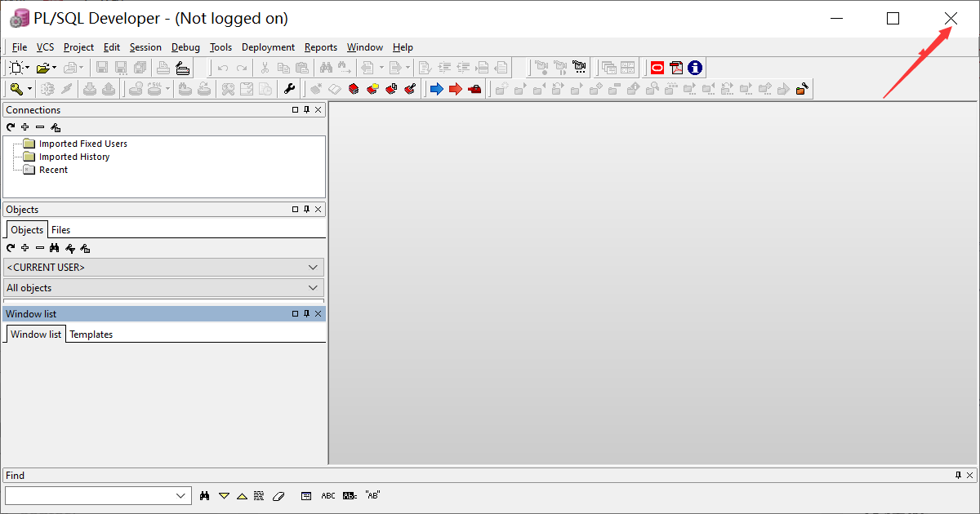Viewport: 980px width, 514px height.
Task: Maximize the Connections panel
Action: tap(296, 109)
